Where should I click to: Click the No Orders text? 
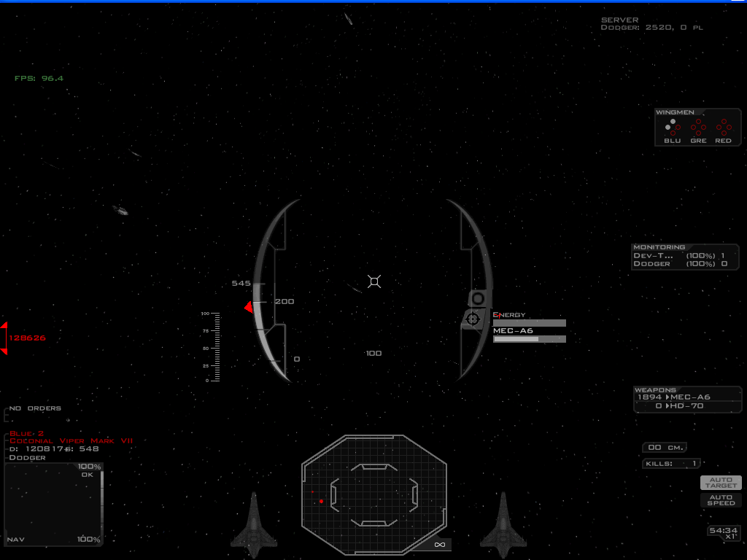click(35, 408)
